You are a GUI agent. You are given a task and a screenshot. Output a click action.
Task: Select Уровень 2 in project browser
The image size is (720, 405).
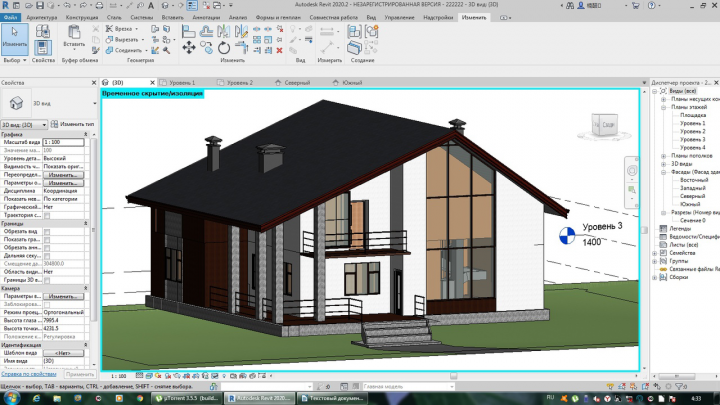click(692, 131)
